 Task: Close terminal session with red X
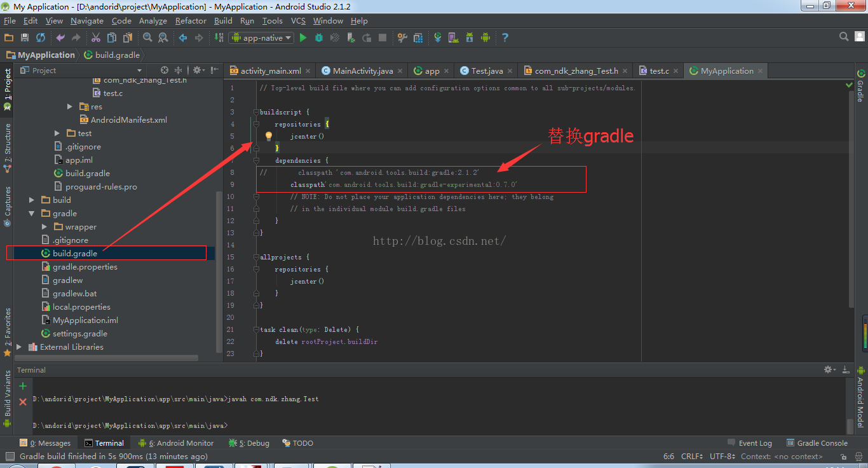[x=23, y=402]
